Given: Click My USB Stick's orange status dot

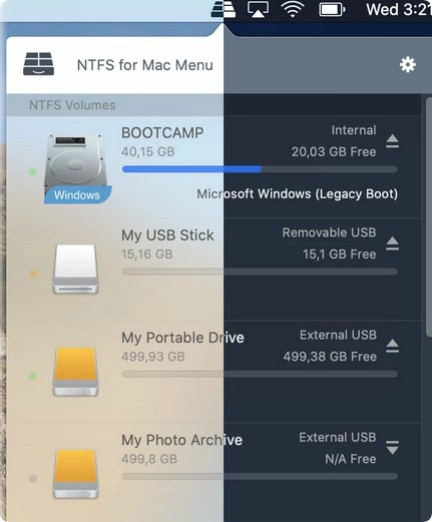Looking at the screenshot, I should 33,274.
